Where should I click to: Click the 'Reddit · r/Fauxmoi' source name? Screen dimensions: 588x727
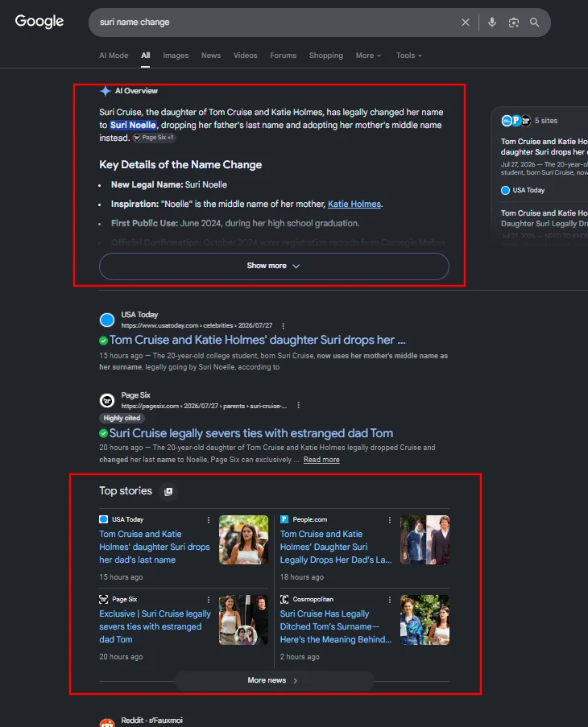coord(152,721)
